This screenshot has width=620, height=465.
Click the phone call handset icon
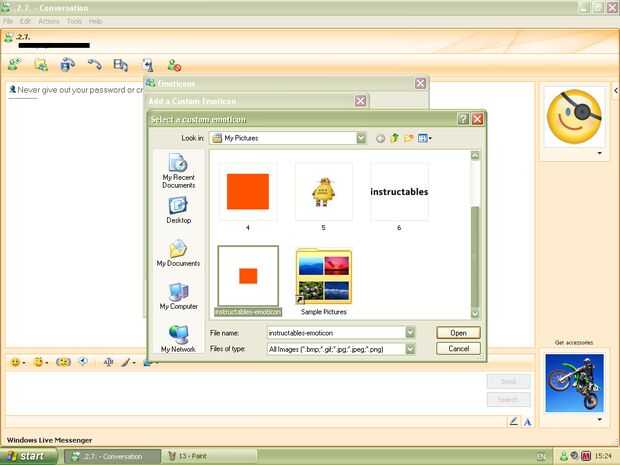(x=95, y=64)
